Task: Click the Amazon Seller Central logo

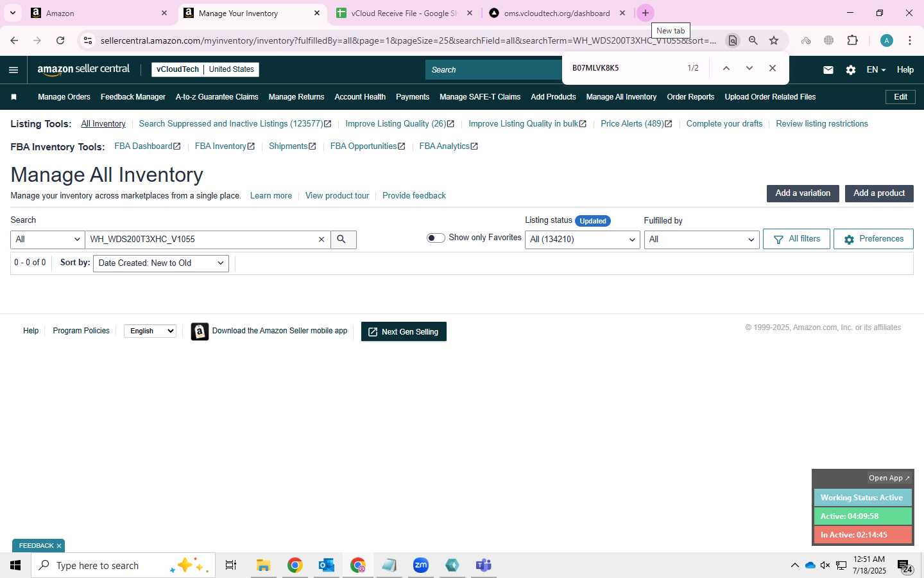Action: pos(83,69)
